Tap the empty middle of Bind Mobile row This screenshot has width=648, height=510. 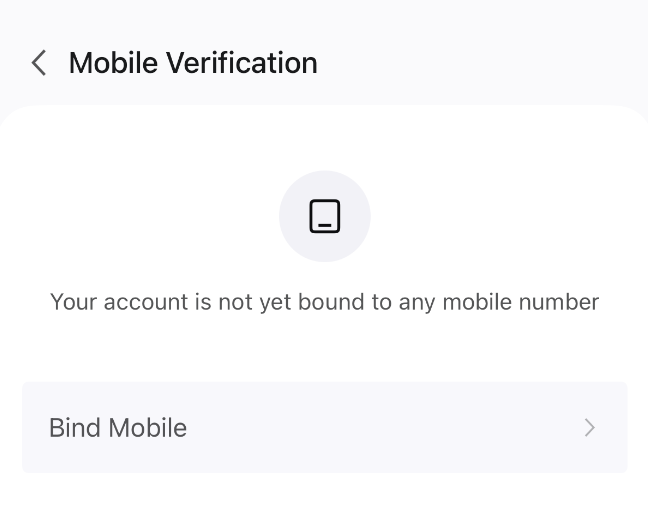click(x=384, y=427)
